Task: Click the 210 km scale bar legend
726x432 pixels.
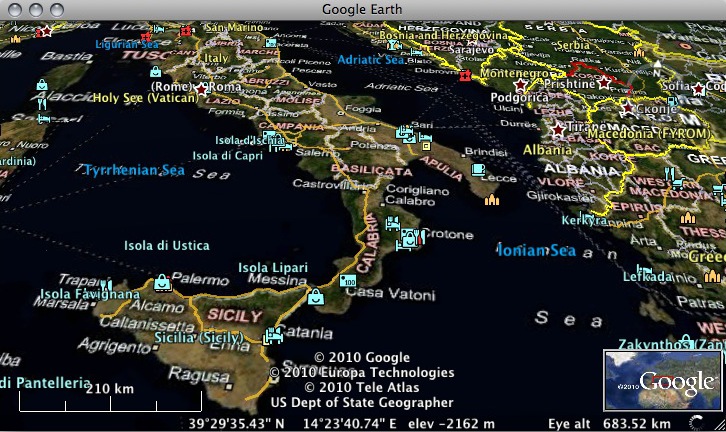Action: 110,397
